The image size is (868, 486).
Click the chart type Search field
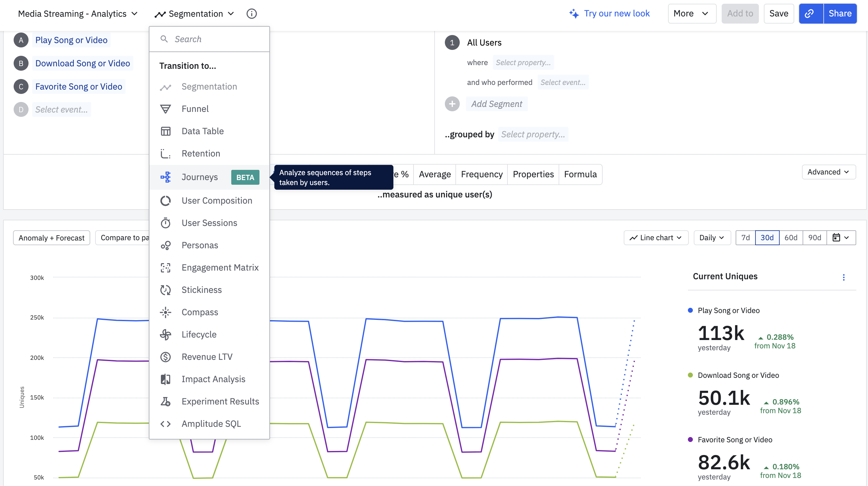click(216, 39)
